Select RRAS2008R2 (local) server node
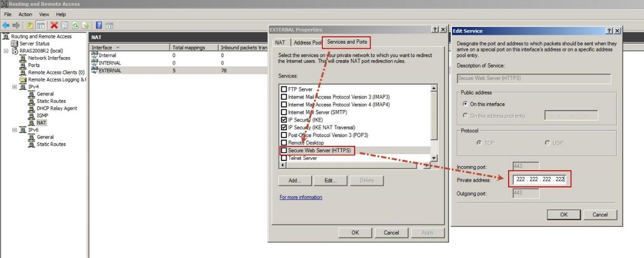The height and width of the screenshot is (258, 644). point(41,51)
